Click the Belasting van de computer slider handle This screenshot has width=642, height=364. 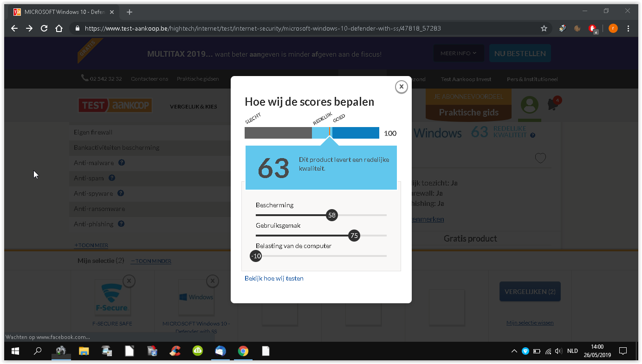click(256, 256)
